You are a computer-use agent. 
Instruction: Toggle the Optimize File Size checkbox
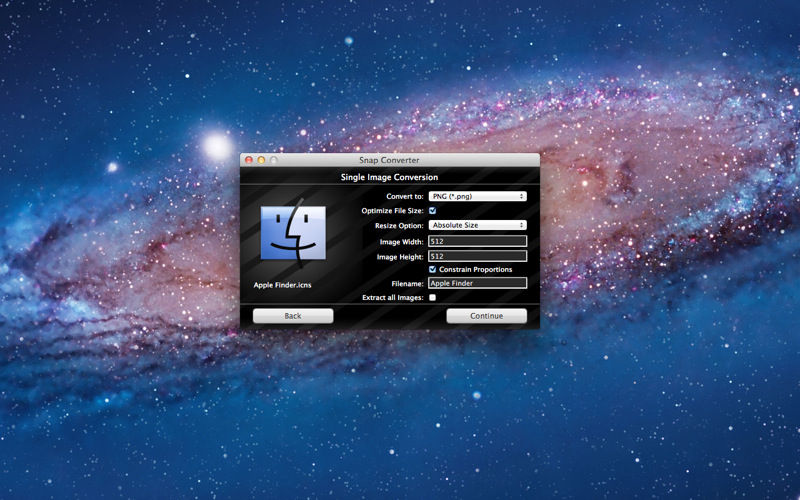point(433,211)
